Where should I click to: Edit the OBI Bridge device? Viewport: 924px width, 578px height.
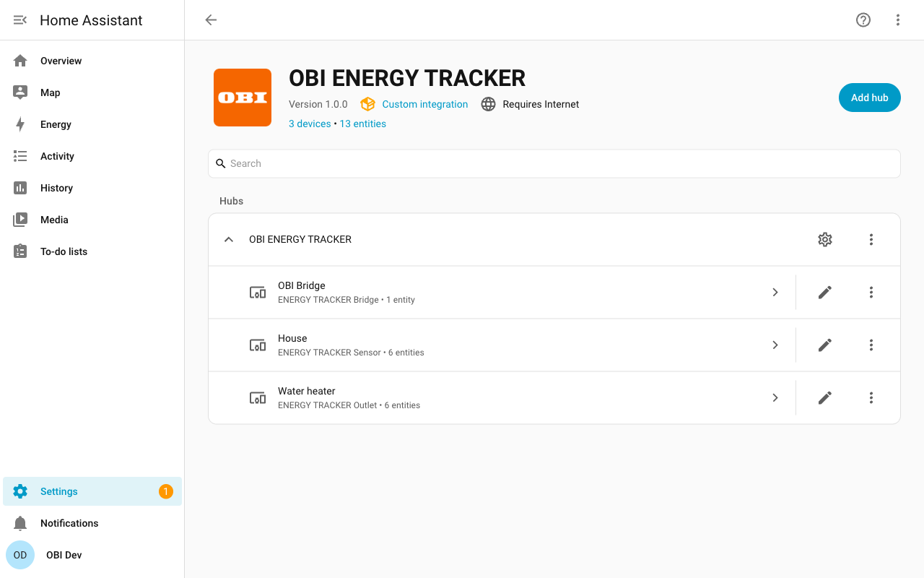(x=825, y=292)
